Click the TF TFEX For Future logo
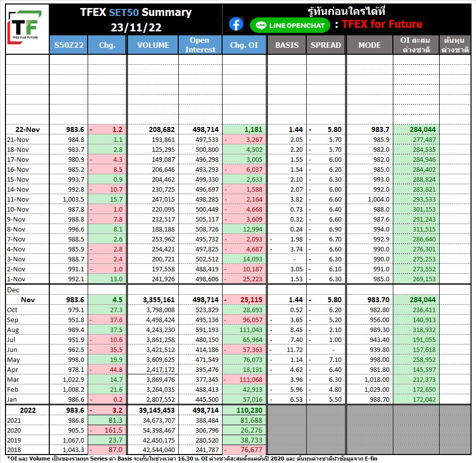Viewport: 476px width, 463px height. pos(25,27)
